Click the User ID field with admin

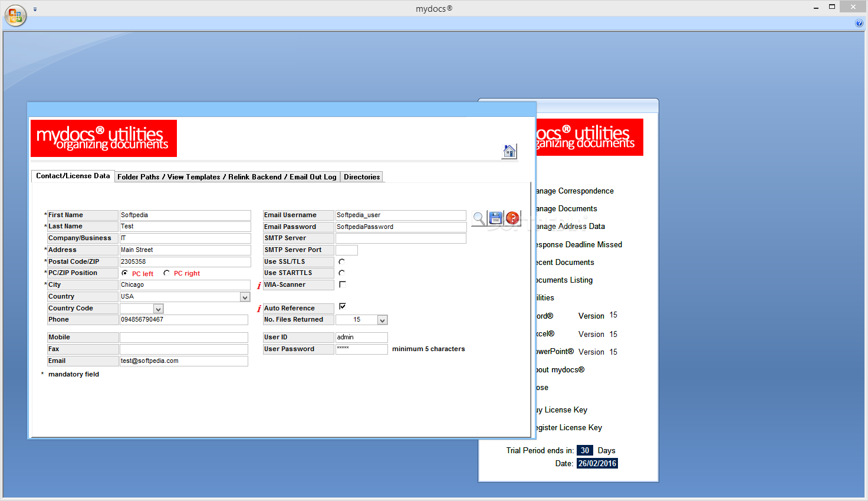click(361, 338)
